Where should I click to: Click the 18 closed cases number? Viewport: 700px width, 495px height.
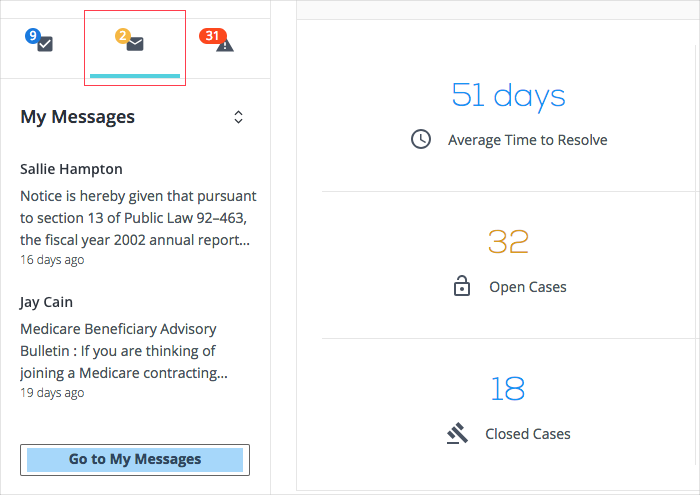pos(508,389)
